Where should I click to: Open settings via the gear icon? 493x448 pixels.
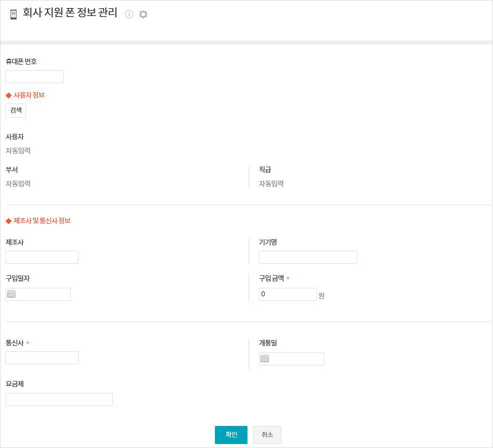(x=143, y=15)
